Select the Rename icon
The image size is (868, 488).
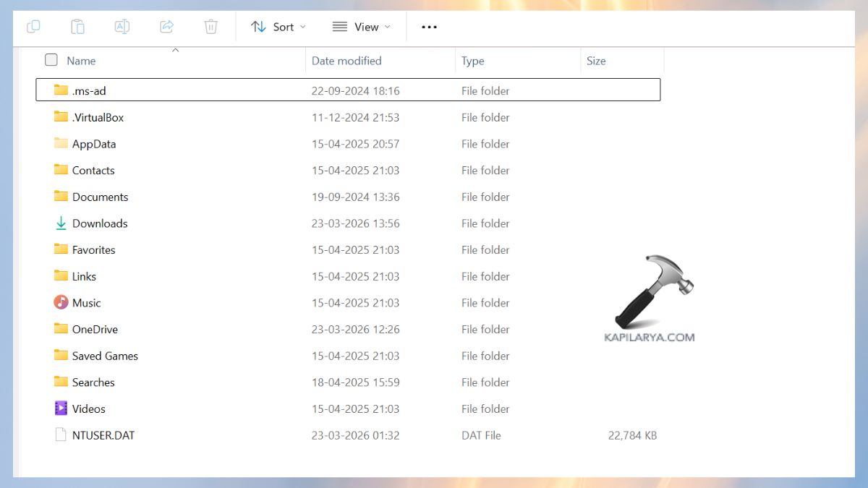pos(122,26)
